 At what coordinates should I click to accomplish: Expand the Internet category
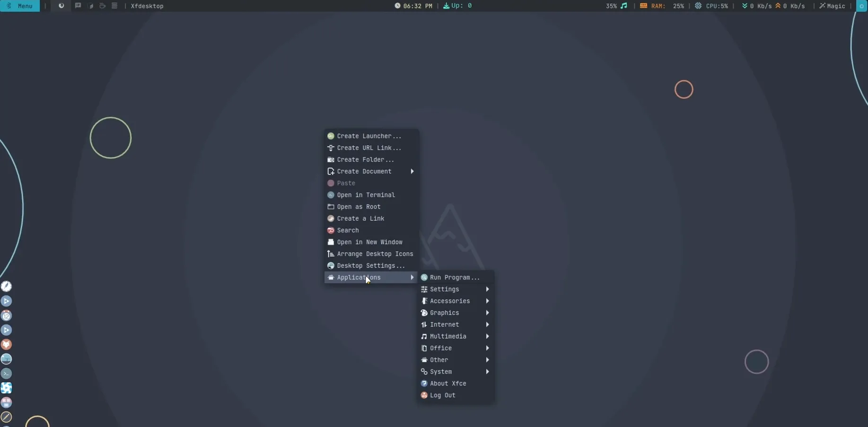pos(456,325)
